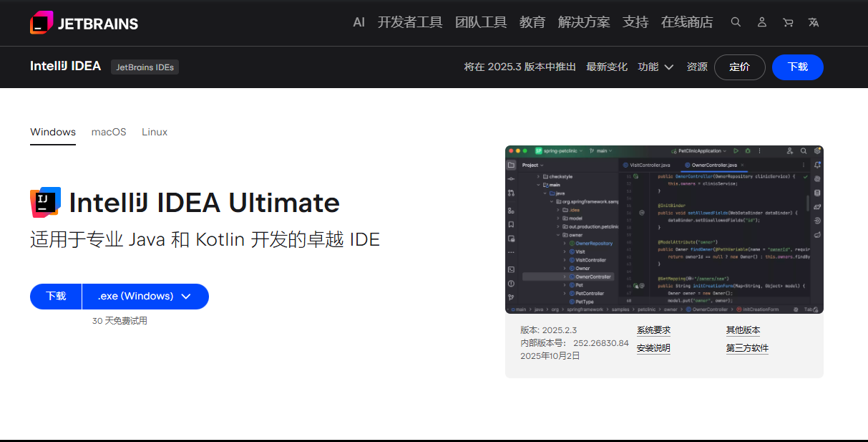Switch to the Linux tab
This screenshot has width=868, height=442.
tap(155, 132)
